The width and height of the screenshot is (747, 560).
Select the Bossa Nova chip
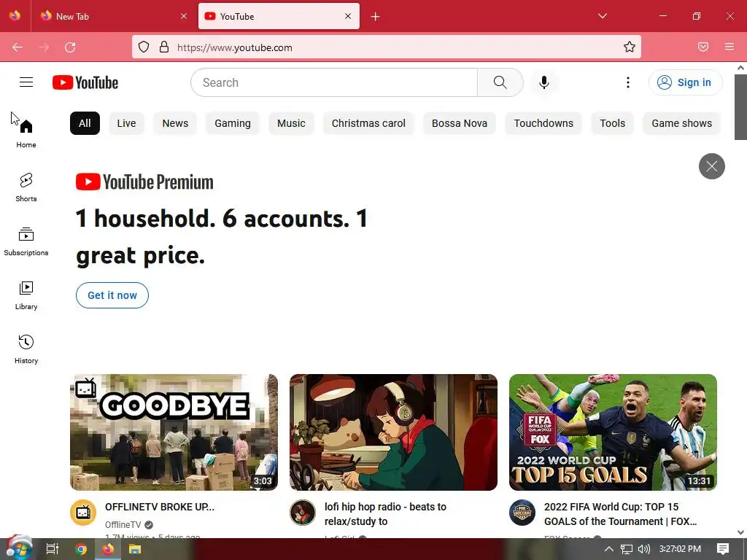(x=460, y=123)
